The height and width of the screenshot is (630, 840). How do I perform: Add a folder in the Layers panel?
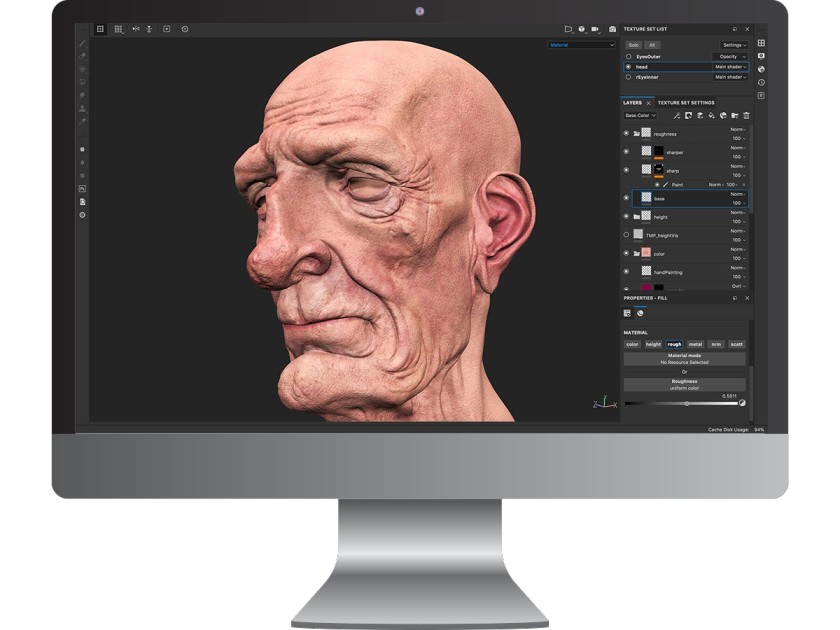pyautogui.click(x=734, y=115)
